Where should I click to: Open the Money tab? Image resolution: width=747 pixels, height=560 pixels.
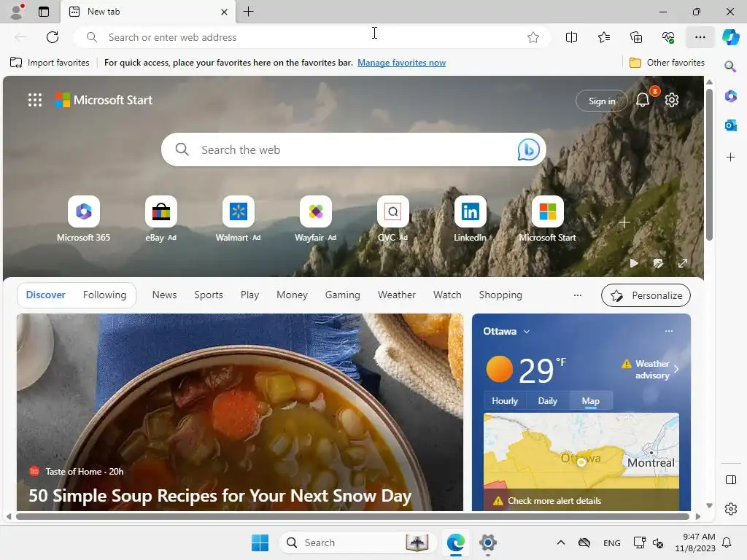point(292,295)
